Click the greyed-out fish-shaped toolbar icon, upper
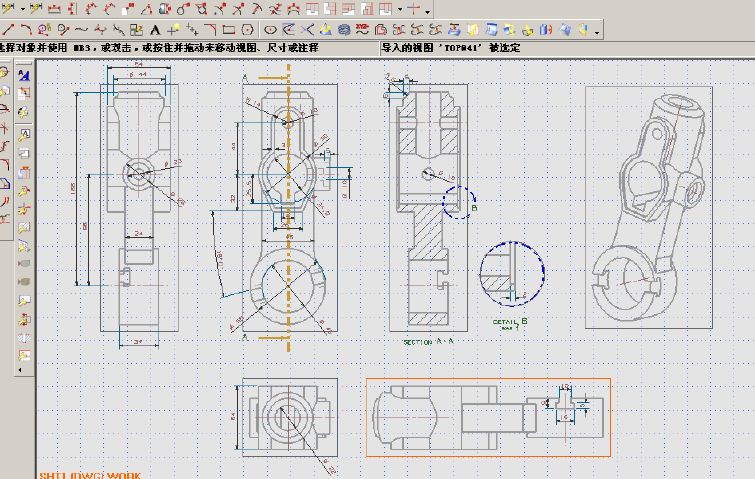Image resolution: width=755 pixels, height=479 pixels. click(24, 263)
